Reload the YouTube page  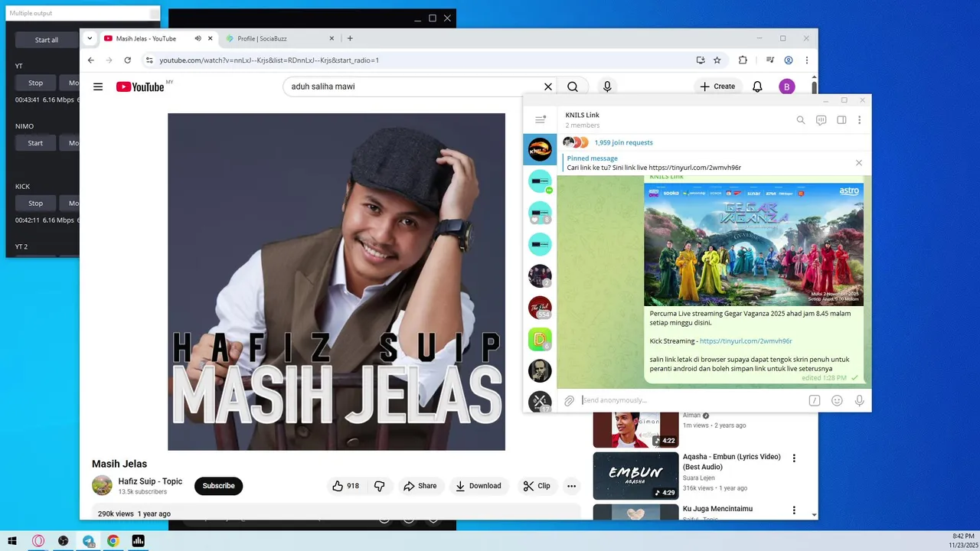tap(127, 60)
